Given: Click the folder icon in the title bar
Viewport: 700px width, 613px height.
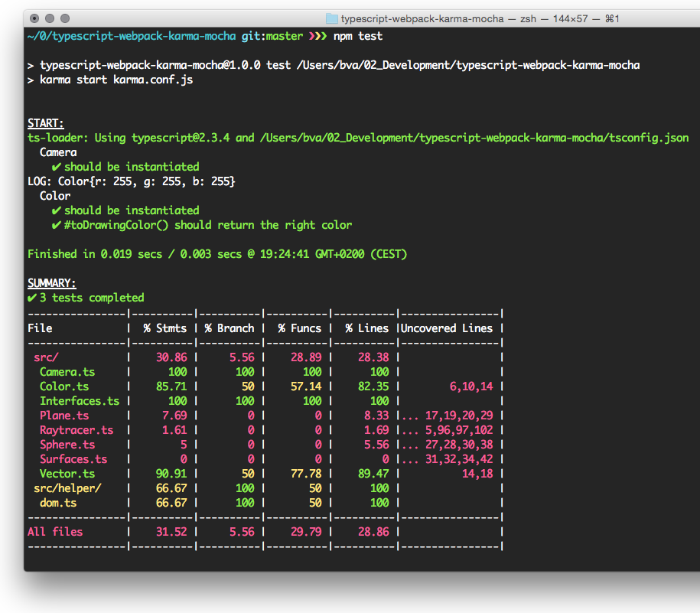Looking at the screenshot, I should (x=332, y=19).
